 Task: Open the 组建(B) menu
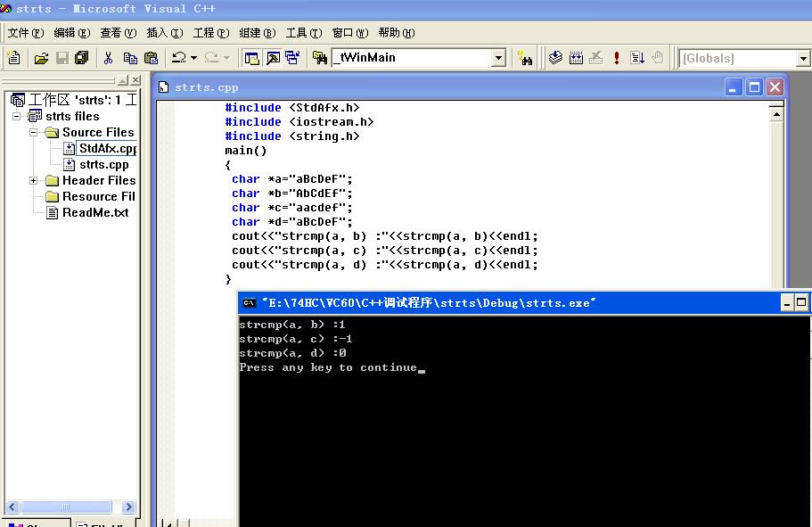coord(258,33)
